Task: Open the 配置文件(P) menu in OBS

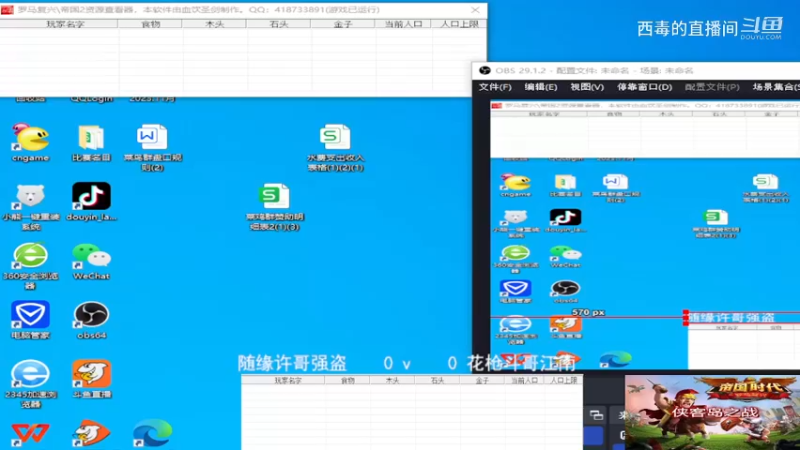Action: [x=712, y=87]
